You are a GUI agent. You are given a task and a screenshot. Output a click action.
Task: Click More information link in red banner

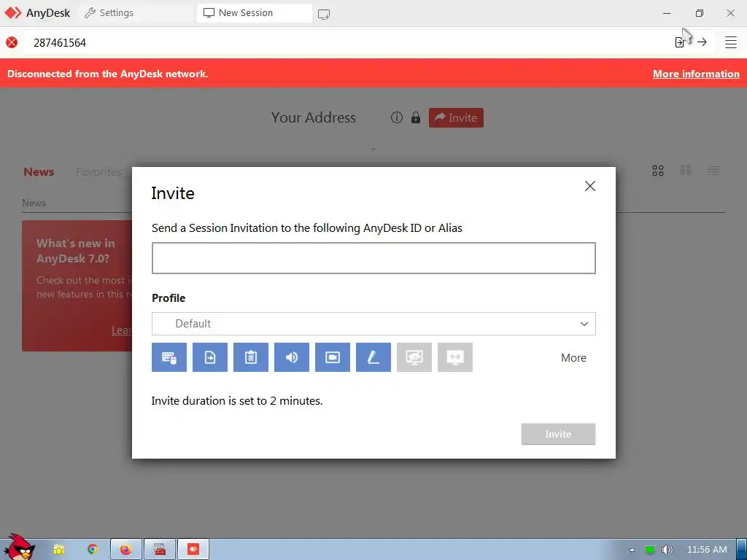click(x=696, y=74)
